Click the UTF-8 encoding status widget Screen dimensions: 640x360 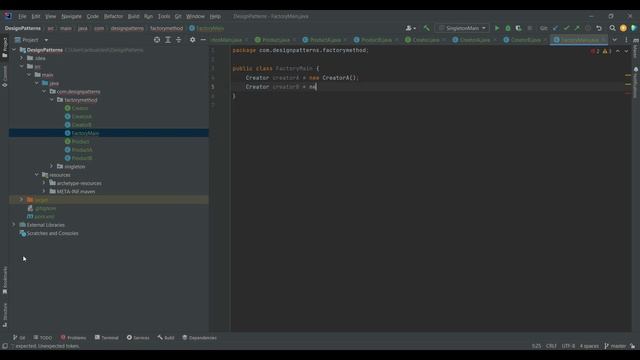pos(568,346)
